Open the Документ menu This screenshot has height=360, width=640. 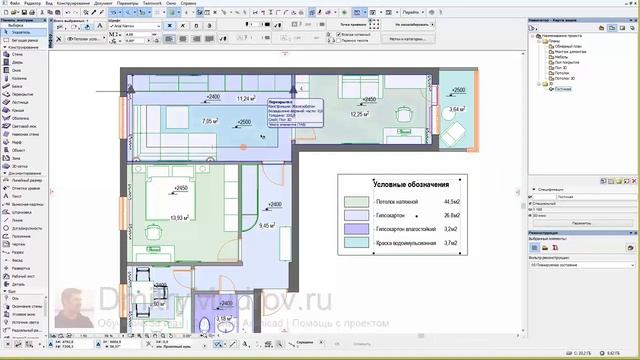click(103, 3)
